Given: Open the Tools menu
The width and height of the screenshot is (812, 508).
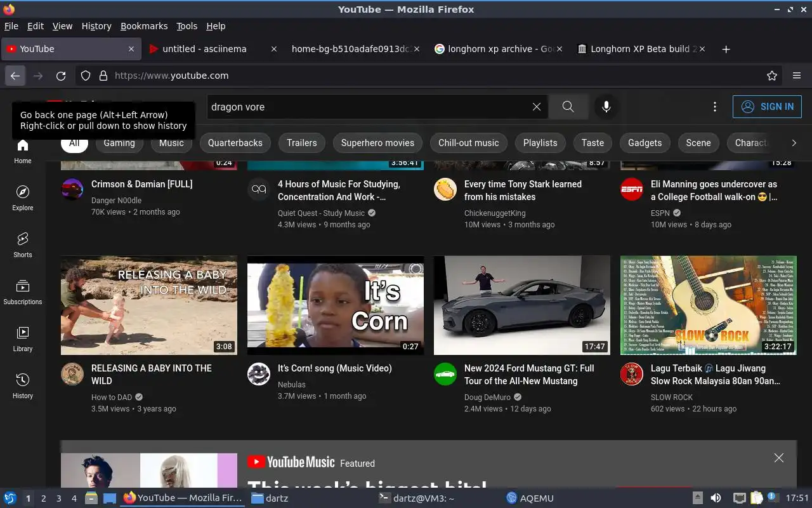Looking at the screenshot, I should pyautogui.click(x=187, y=26).
